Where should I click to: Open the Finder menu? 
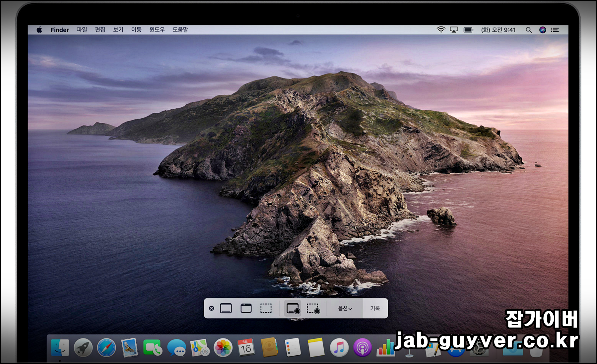pyautogui.click(x=60, y=30)
